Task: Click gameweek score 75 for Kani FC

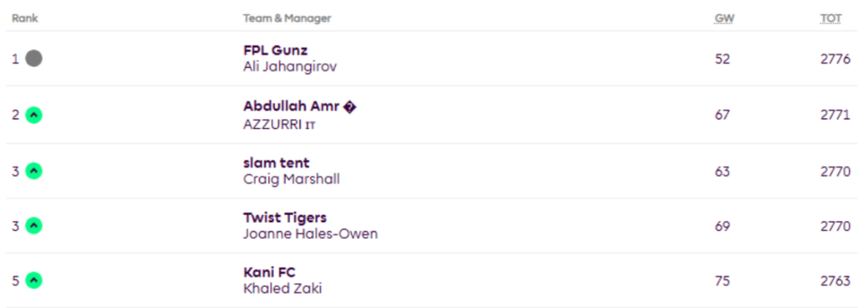Action: (722, 281)
